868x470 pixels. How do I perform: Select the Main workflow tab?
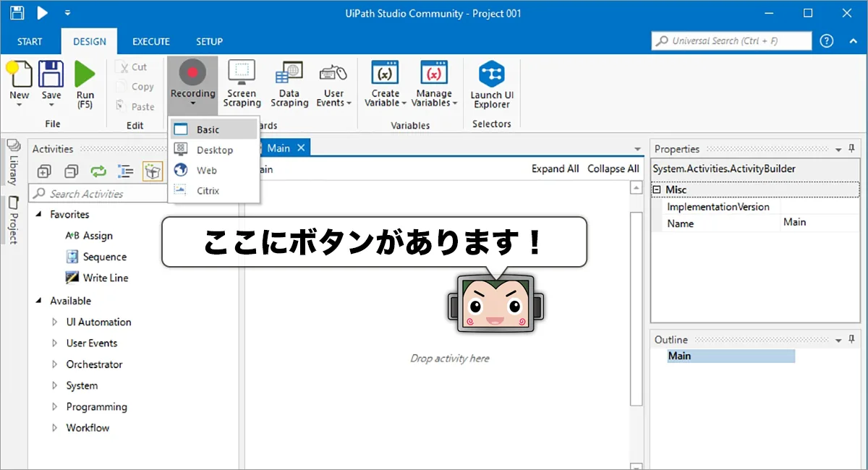(278, 148)
